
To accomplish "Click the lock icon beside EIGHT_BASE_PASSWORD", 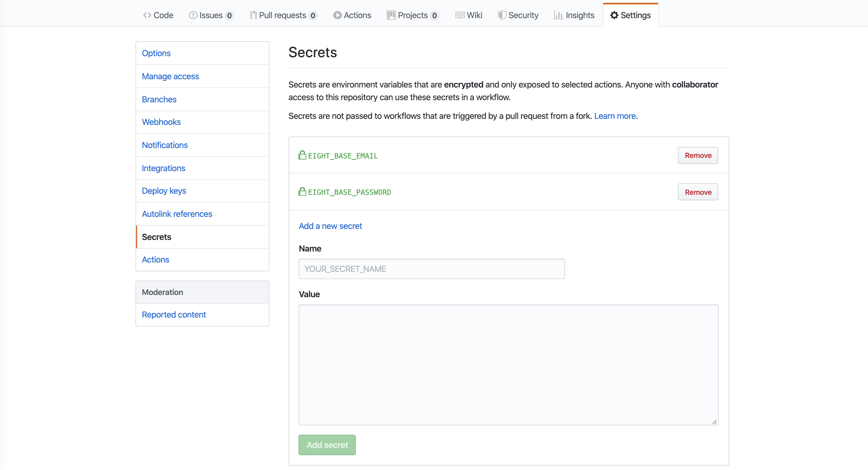I will 302,192.
